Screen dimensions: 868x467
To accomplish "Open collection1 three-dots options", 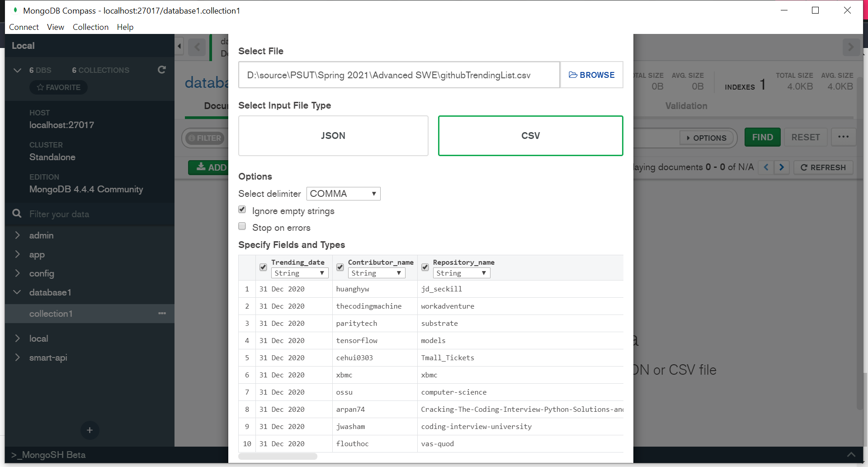I will 162,313.
